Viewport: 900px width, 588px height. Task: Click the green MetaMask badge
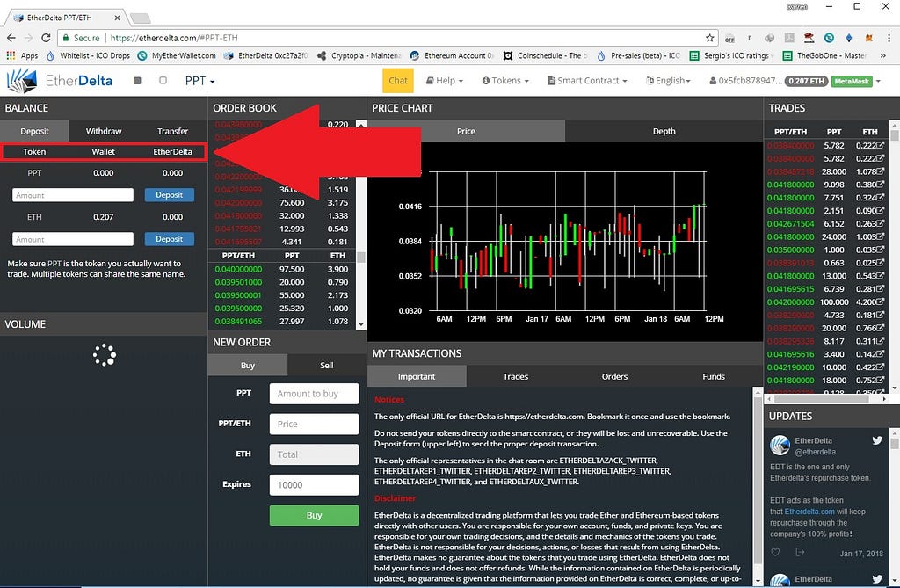point(852,81)
